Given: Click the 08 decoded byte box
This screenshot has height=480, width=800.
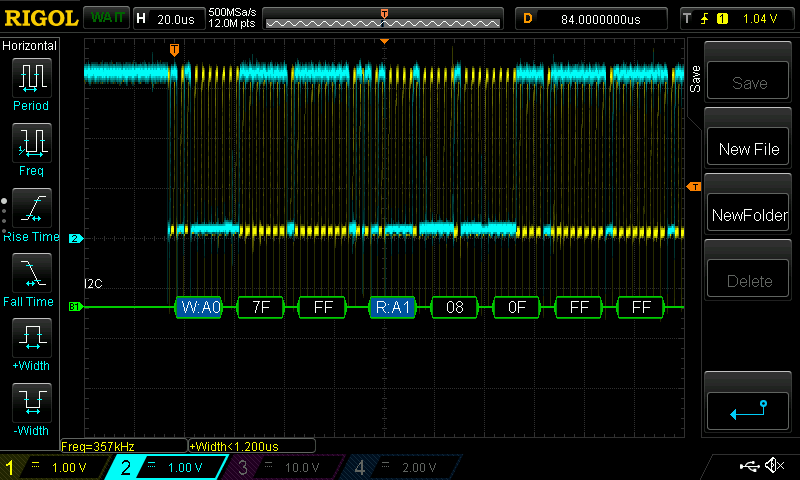Looking at the screenshot, I should tap(455, 307).
